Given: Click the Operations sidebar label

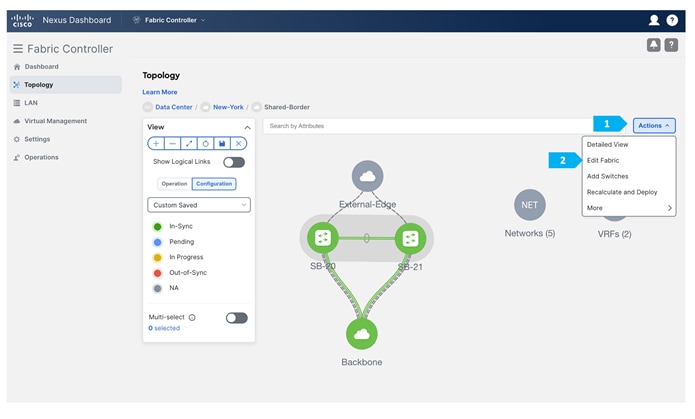Looking at the screenshot, I should click(41, 157).
